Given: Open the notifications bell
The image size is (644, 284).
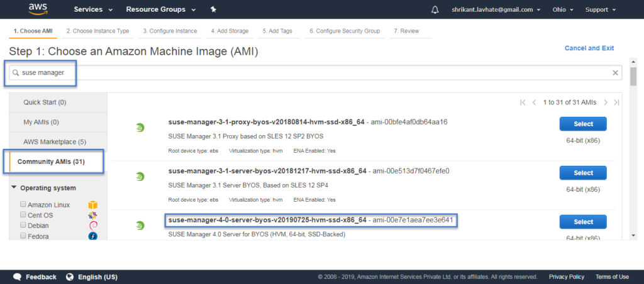Looking at the screenshot, I should coord(435,10).
